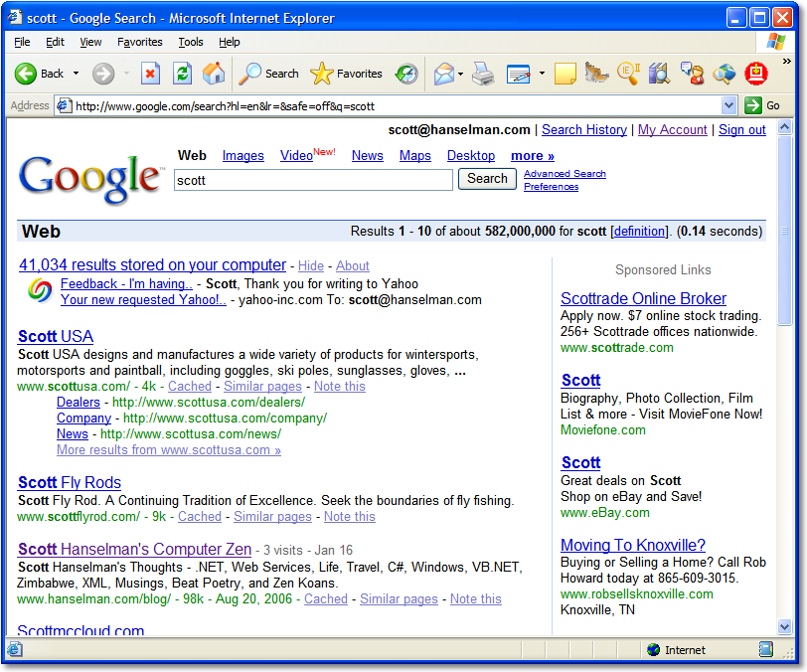Open the Edit menu
Image resolution: width=807 pixels, height=672 pixels.
[55, 42]
